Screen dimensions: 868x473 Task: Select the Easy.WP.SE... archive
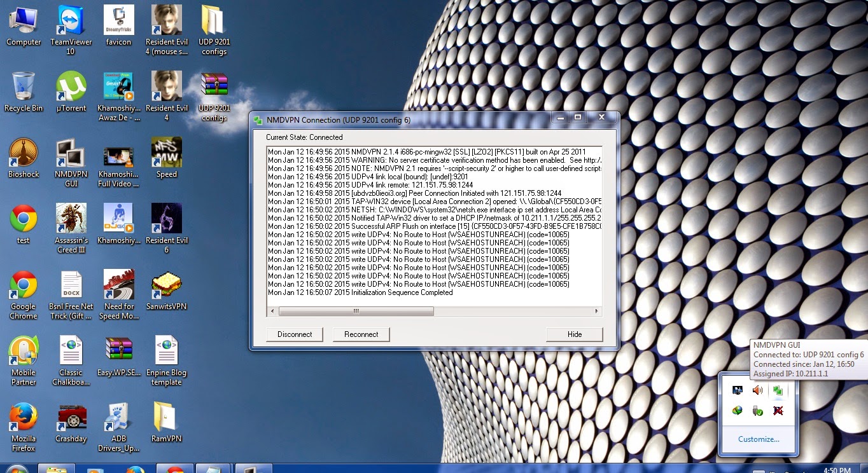(118, 357)
